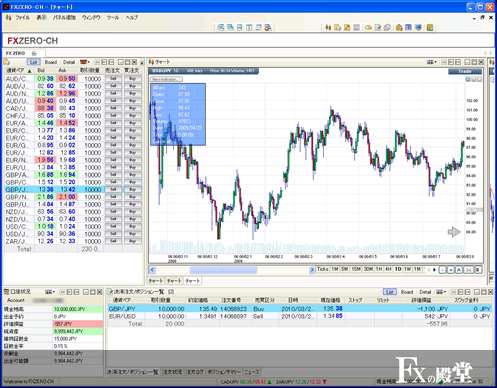
Task: Click the gray arrow icon on chart
Action: pos(454,232)
